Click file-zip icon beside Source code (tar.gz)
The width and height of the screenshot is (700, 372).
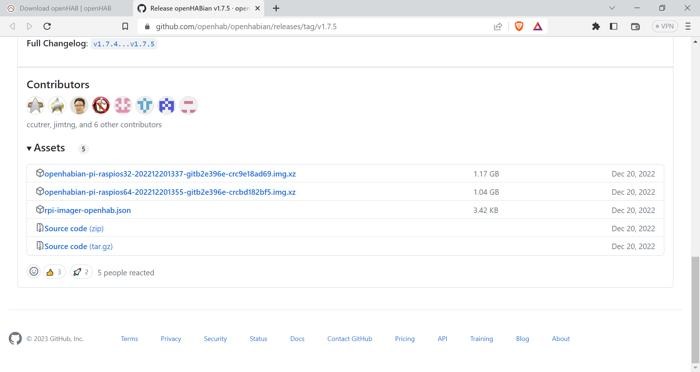(x=40, y=246)
